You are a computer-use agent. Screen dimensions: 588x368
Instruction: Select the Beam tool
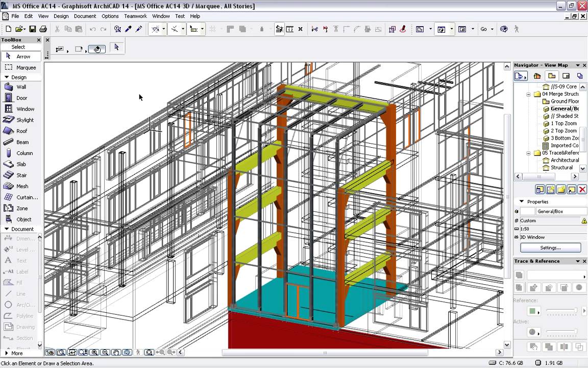coord(21,142)
